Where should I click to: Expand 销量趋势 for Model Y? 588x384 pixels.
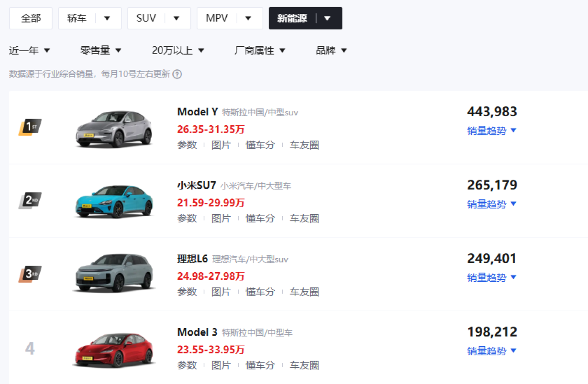coord(492,131)
